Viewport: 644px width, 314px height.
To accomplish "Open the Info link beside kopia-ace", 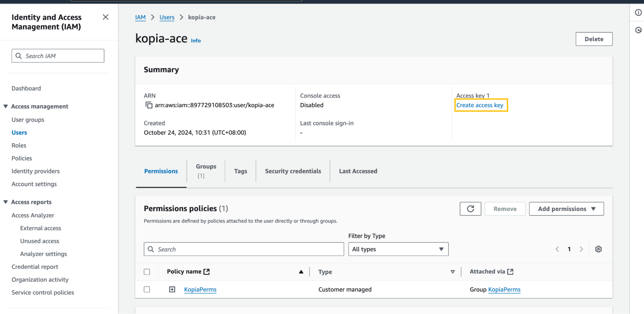I will (196, 41).
